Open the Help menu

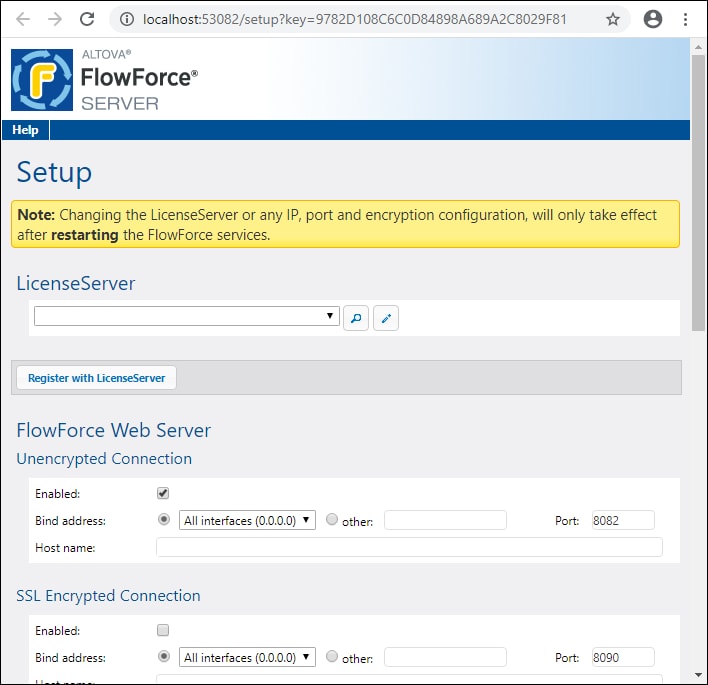pos(25,130)
